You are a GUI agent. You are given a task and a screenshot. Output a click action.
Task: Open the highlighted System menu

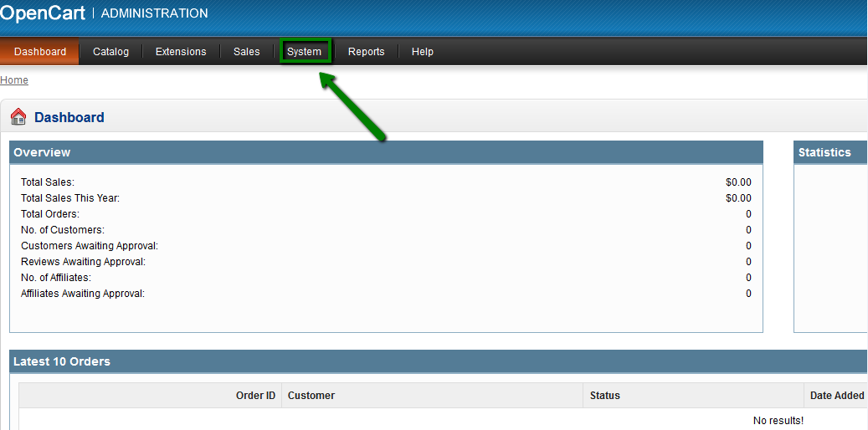click(x=304, y=52)
